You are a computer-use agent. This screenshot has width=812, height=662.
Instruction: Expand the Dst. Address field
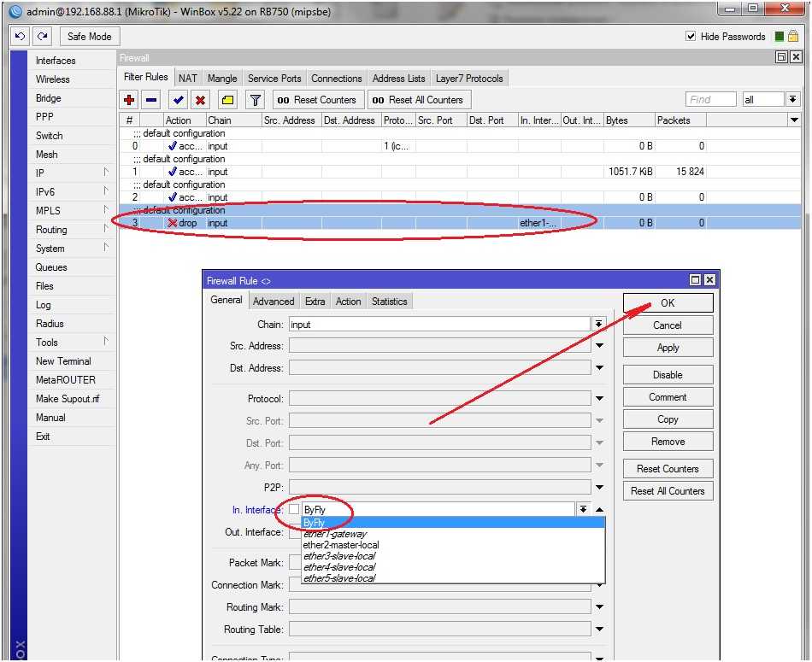point(599,368)
